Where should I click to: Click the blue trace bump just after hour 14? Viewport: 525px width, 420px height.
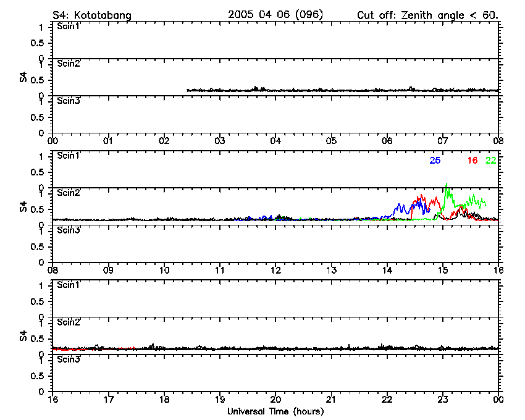(399, 208)
